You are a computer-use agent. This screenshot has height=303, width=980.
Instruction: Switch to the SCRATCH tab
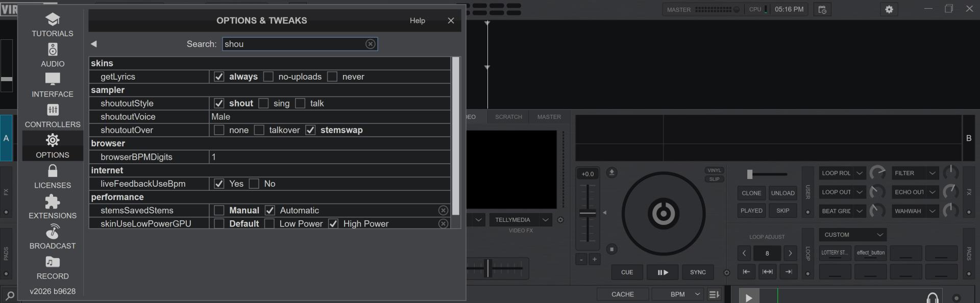click(508, 117)
